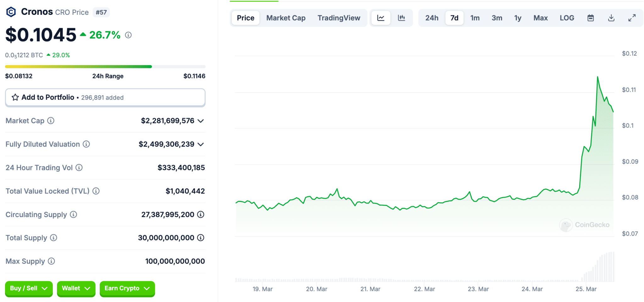Click the $0.12 y-axis label
The image size is (644, 302).
tap(629, 53)
